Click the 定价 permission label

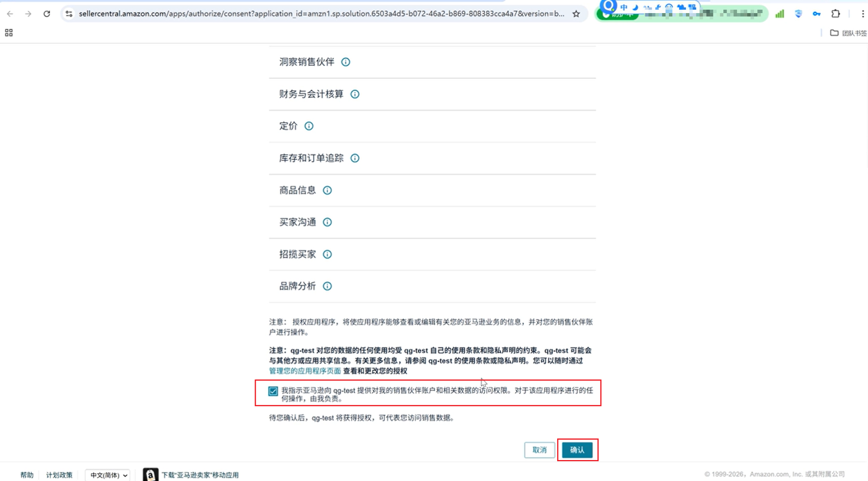tap(289, 126)
